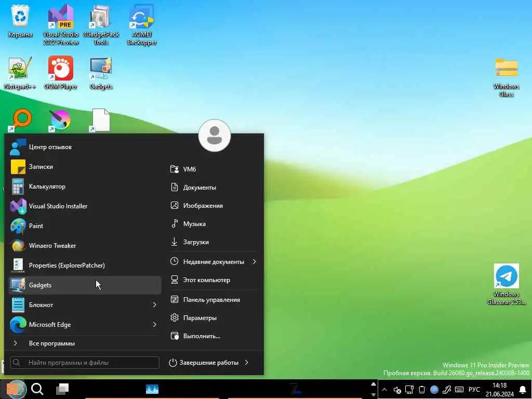Open Изображения folder link
The image size is (532, 399).
(213, 206)
